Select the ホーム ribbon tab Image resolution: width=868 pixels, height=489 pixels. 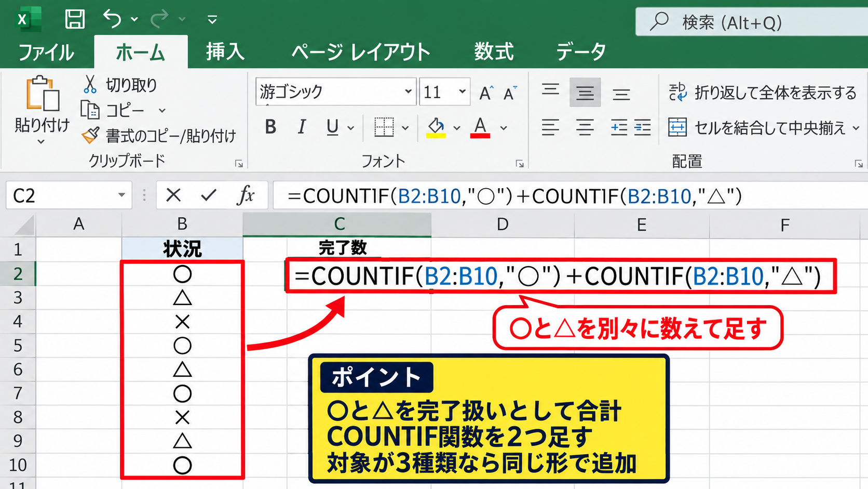coord(140,52)
